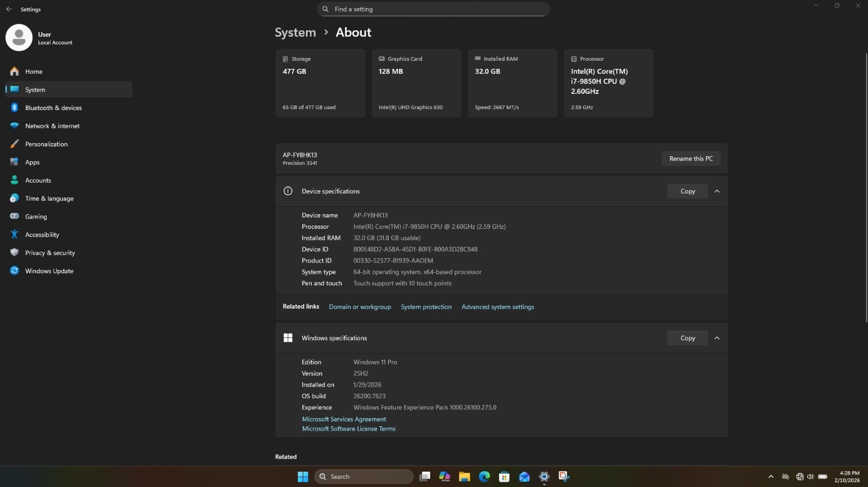
Task: Open Microsoft Services Agreement link
Action: click(344, 419)
